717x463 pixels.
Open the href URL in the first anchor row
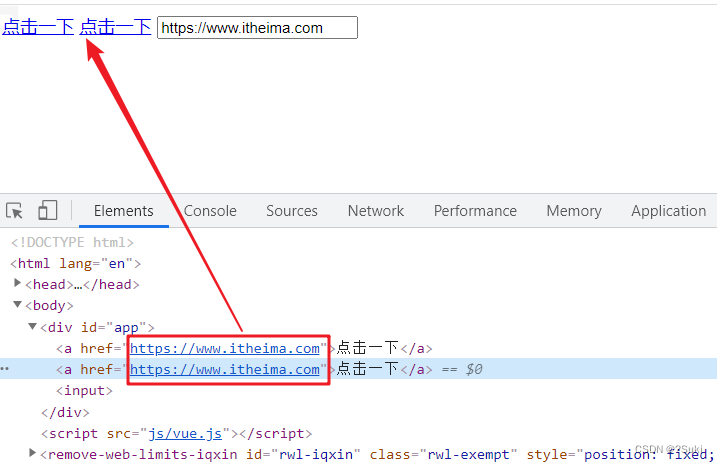[225, 348]
